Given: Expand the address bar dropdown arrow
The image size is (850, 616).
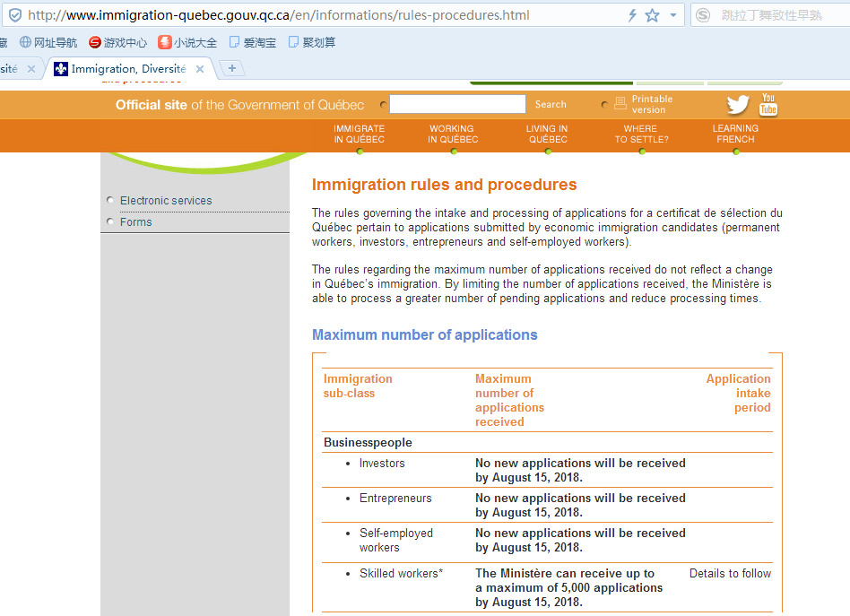Looking at the screenshot, I should [x=673, y=15].
